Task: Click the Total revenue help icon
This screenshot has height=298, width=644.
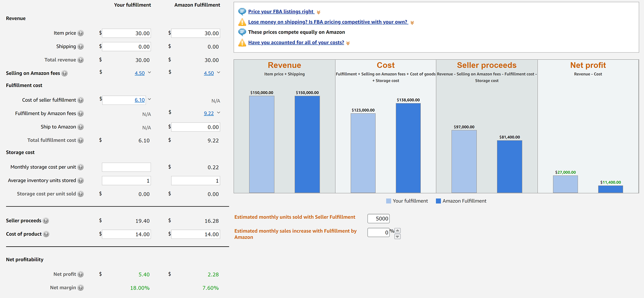Action: (x=80, y=60)
